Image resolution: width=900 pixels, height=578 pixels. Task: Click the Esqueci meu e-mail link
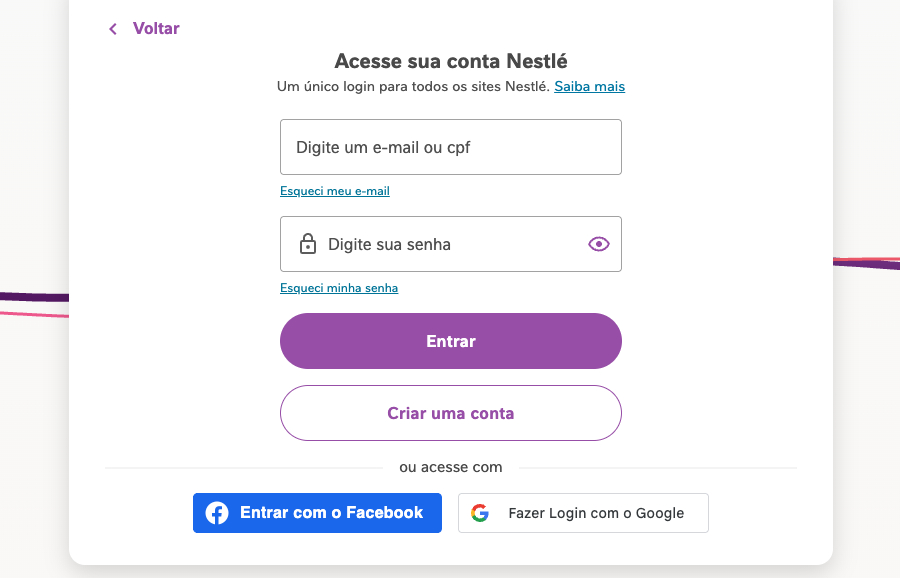point(334,191)
